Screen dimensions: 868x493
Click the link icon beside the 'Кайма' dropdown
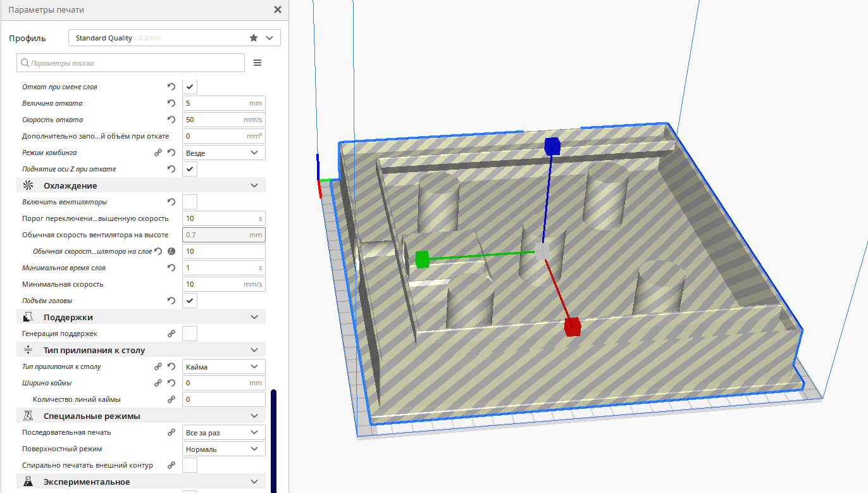pos(158,366)
